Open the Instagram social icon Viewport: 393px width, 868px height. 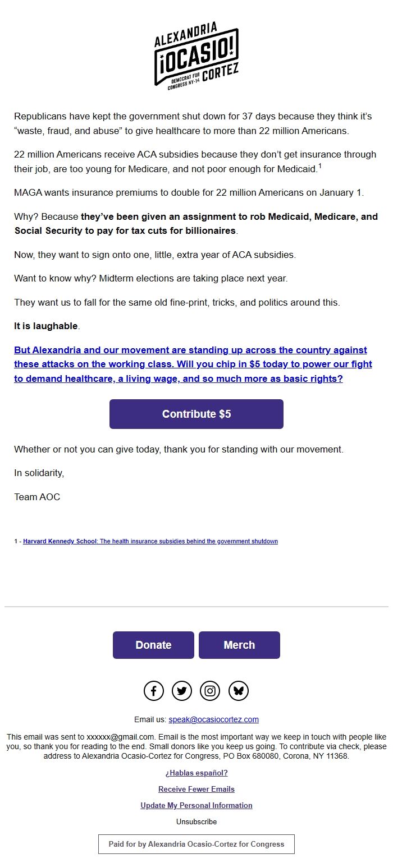[x=209, y=690]
